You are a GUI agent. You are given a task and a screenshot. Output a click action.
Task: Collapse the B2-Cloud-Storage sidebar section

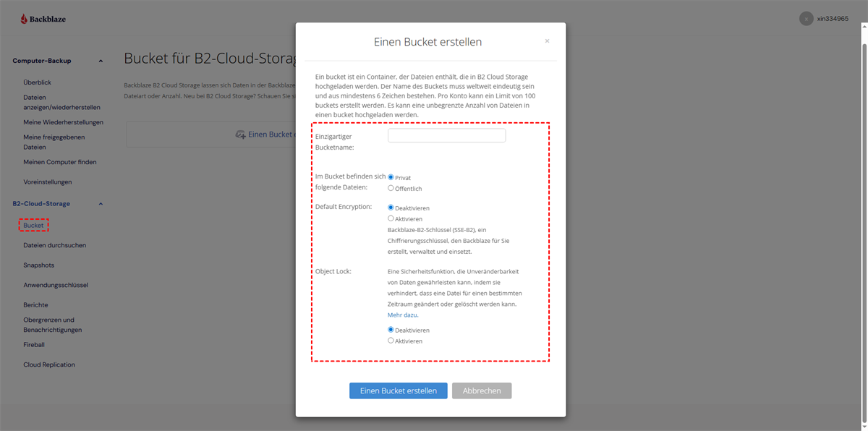coord(101,204)
